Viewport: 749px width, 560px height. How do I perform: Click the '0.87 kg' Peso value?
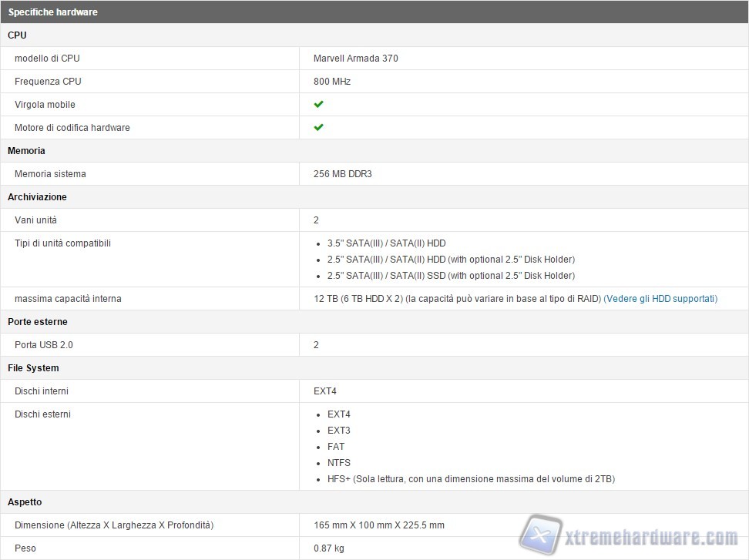coord(329,548)
